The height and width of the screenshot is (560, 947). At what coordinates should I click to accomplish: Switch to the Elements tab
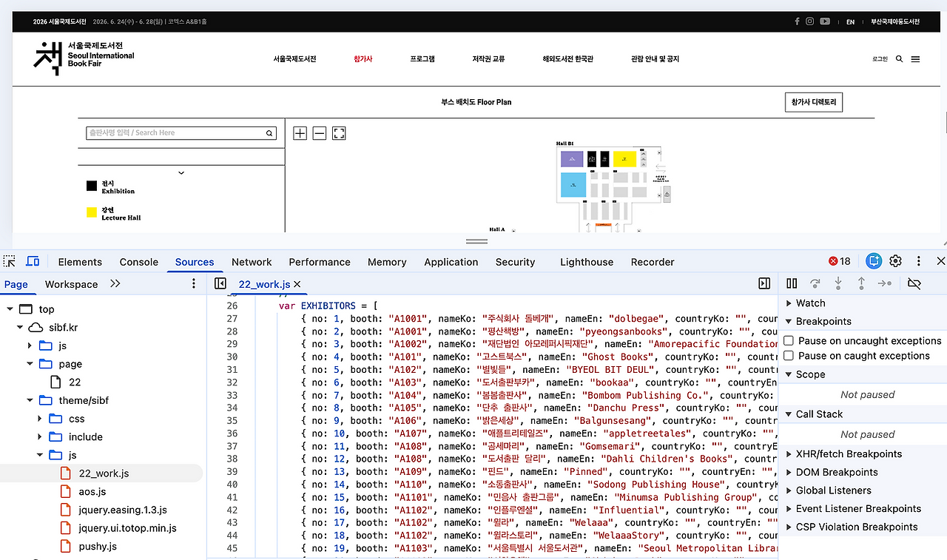(80, 262)
